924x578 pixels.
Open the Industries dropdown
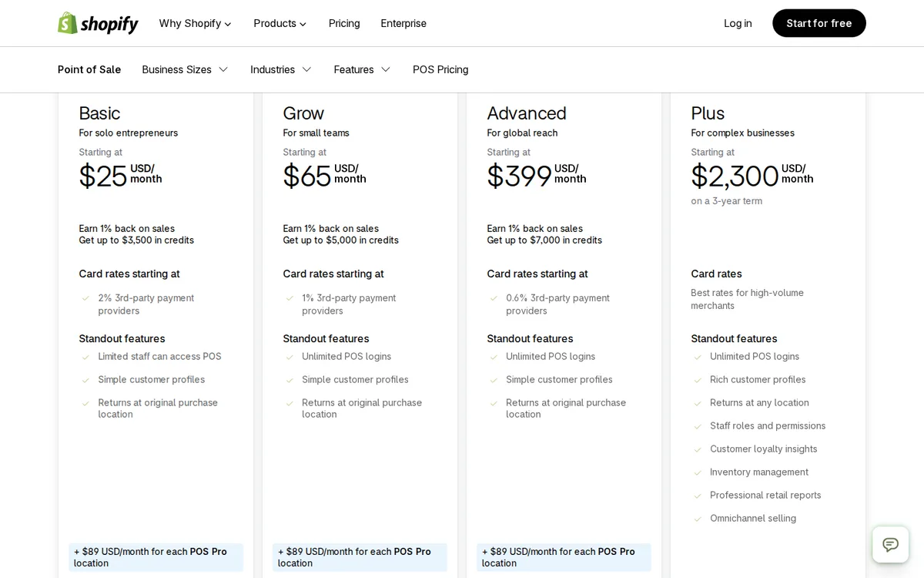280,69
